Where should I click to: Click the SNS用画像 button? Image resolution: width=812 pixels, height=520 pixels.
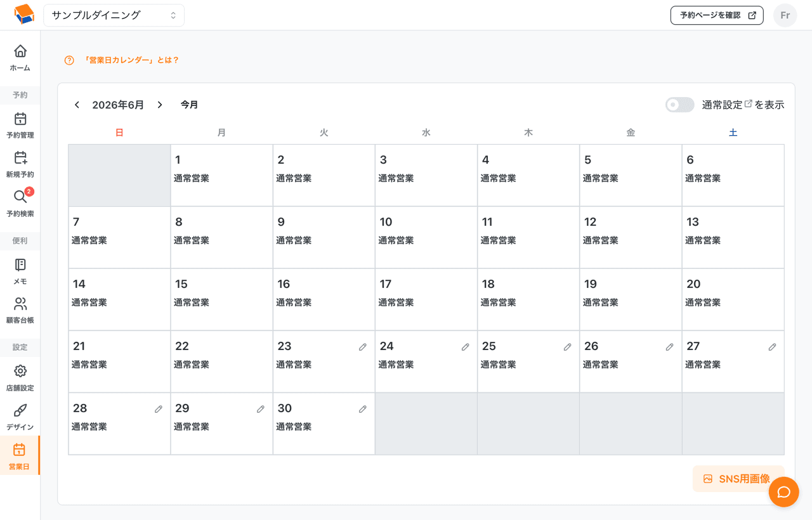click(x=738, y=479)
